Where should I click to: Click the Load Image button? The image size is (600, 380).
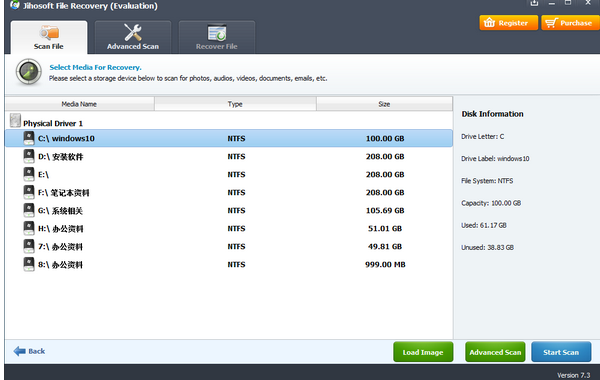tap(423, 352)
